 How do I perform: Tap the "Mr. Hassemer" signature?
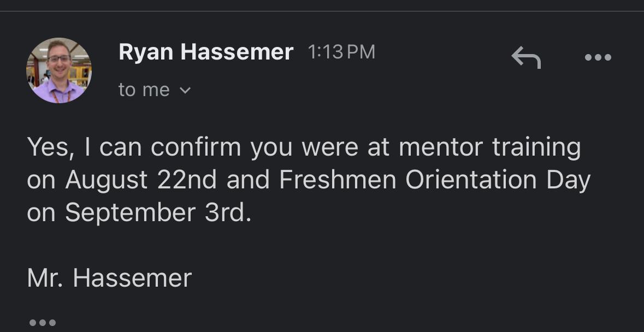pos(109,278)
